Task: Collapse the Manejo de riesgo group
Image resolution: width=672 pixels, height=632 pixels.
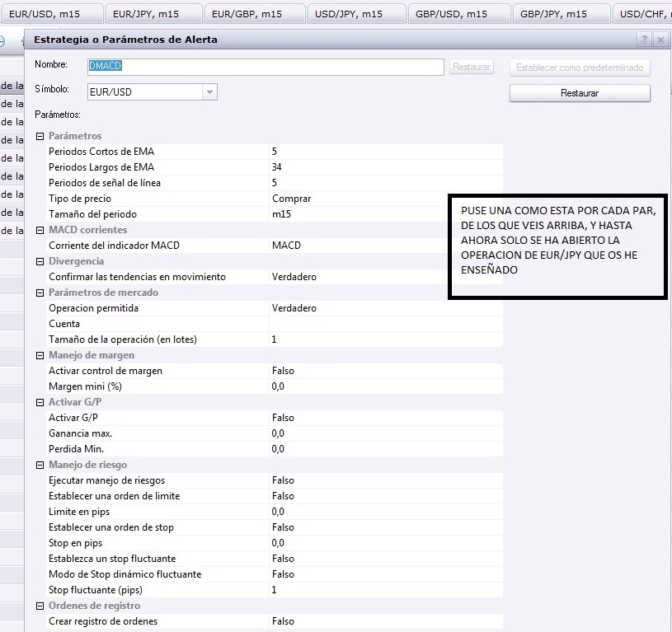Action: click(40, 465)
